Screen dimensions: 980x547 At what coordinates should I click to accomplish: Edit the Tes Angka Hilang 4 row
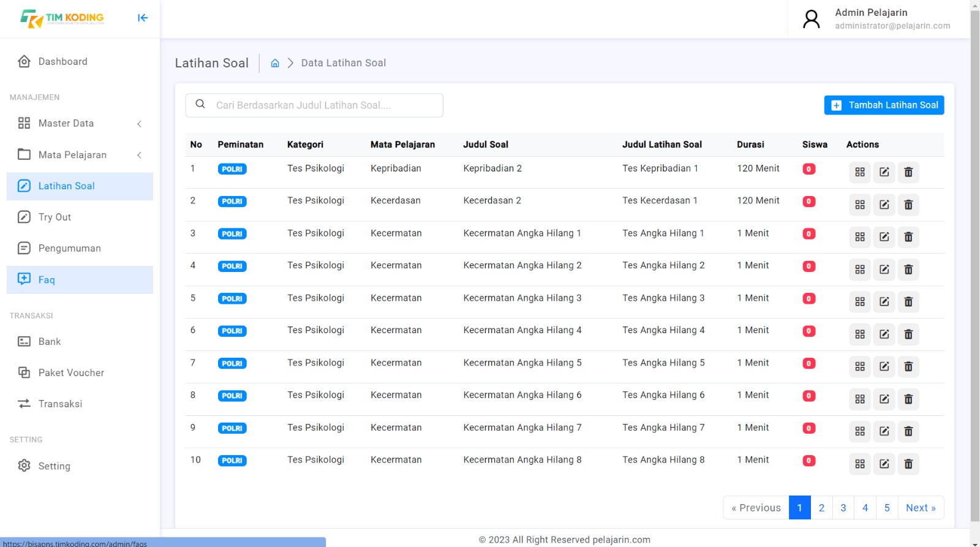click(884, 334)
